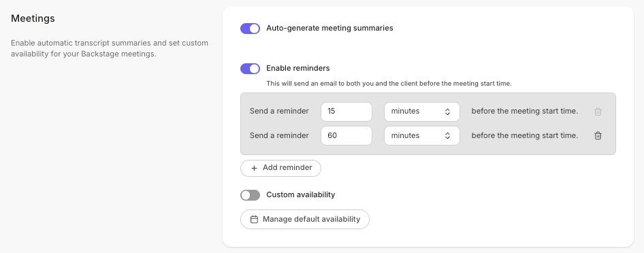The width and height of the screenshot is (644, 253).
Task: Disable the Enable reminders switch
Action: point(250,69)
